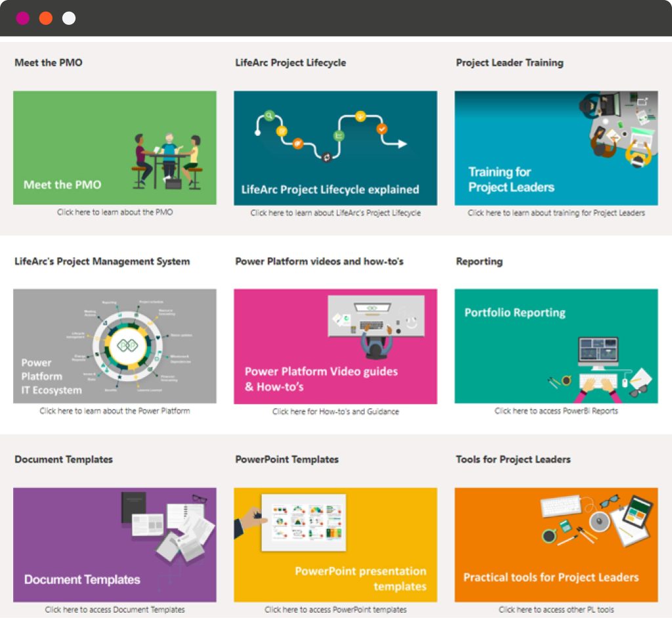Image resolution: width=672 pixels, height=618 pixels.
Task: Click link to learn about the Power Platform
Action: pos(115,411)
